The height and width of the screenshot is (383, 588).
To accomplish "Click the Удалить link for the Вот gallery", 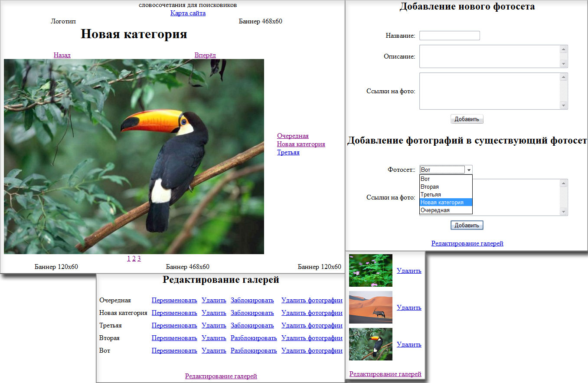I will [213, 350].
